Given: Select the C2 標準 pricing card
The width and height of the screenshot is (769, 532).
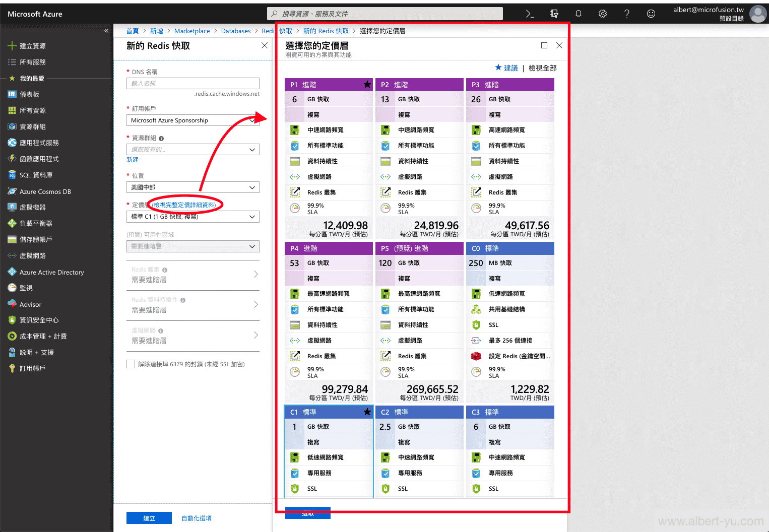Looking at the screenshot, I should (x=419, y=452).
